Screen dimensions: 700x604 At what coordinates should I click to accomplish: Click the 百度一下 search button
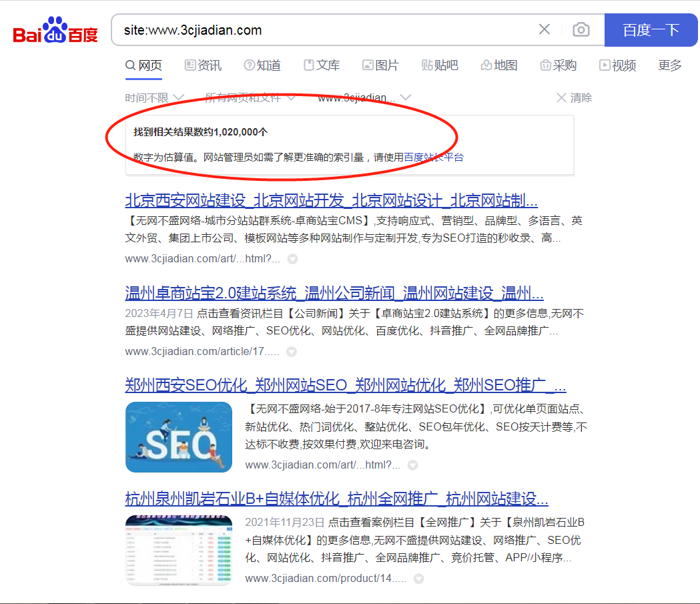pyautogui.click(x=651, y=30)
